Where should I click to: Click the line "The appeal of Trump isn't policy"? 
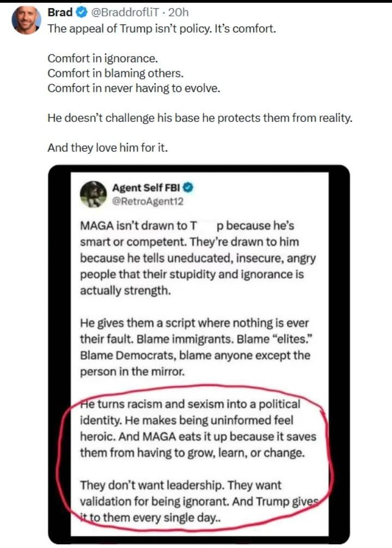coord(162,28)
